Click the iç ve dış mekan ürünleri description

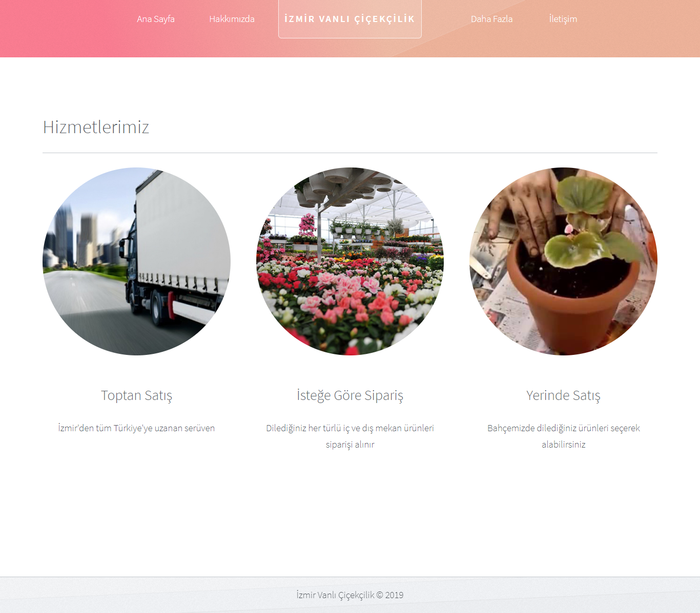click(x=350, y=436)
